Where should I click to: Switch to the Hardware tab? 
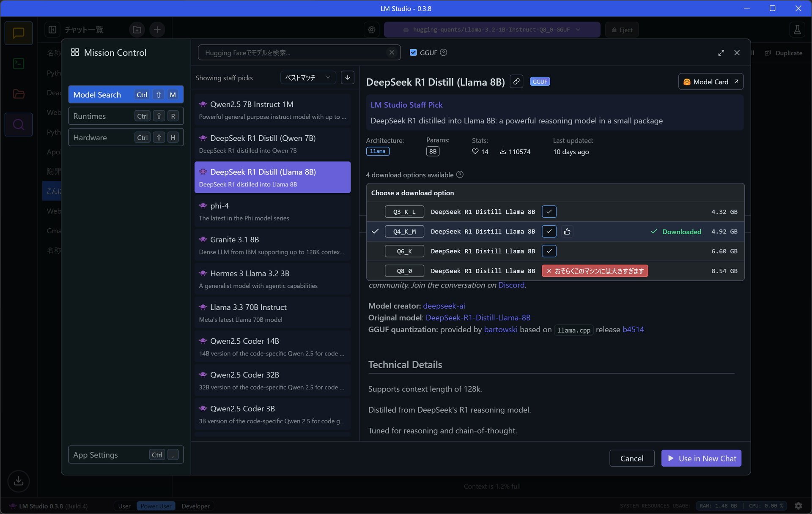click(x=126, y=137)
